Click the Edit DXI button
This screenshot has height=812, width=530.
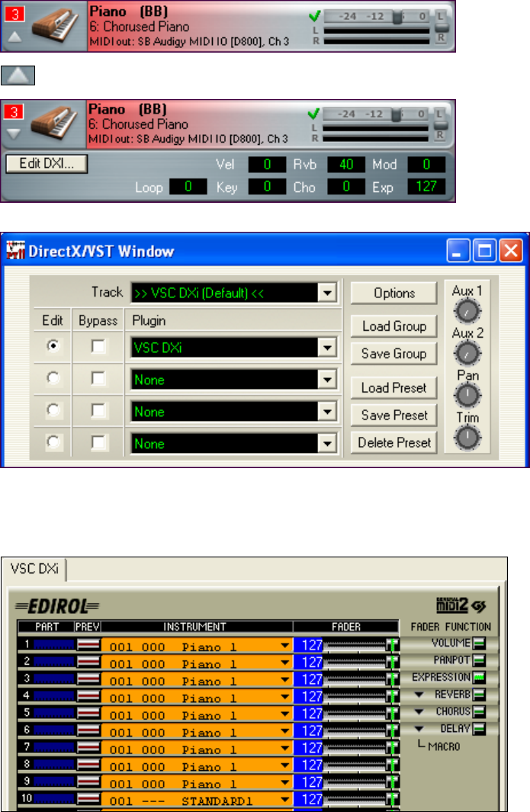(x=47, y=164)
